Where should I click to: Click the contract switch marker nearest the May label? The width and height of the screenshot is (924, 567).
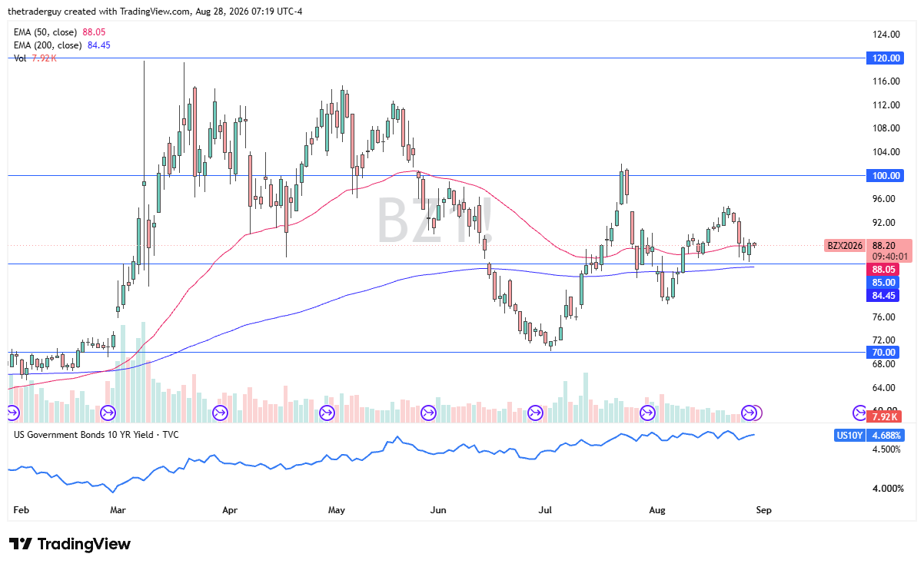point(328,413)
